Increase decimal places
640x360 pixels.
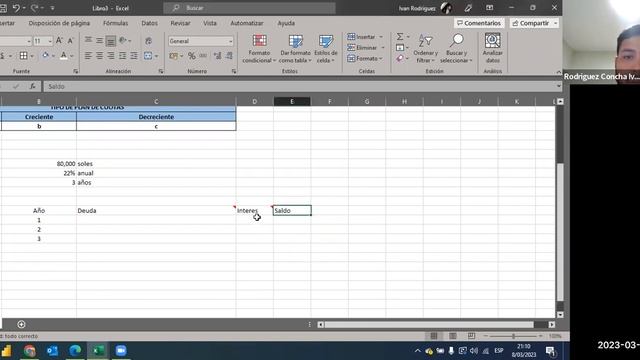[x=218, y=56]
